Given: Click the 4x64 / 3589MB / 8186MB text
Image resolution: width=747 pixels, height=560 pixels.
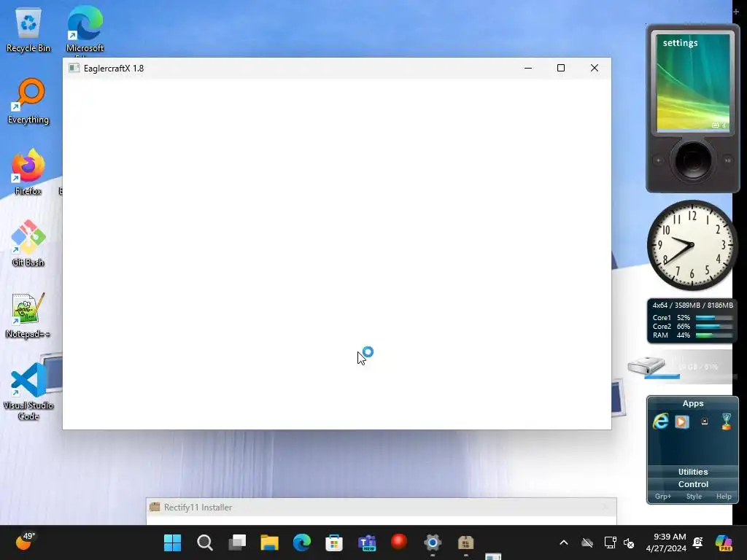Looking at the screenshot, I should [693, 306].
